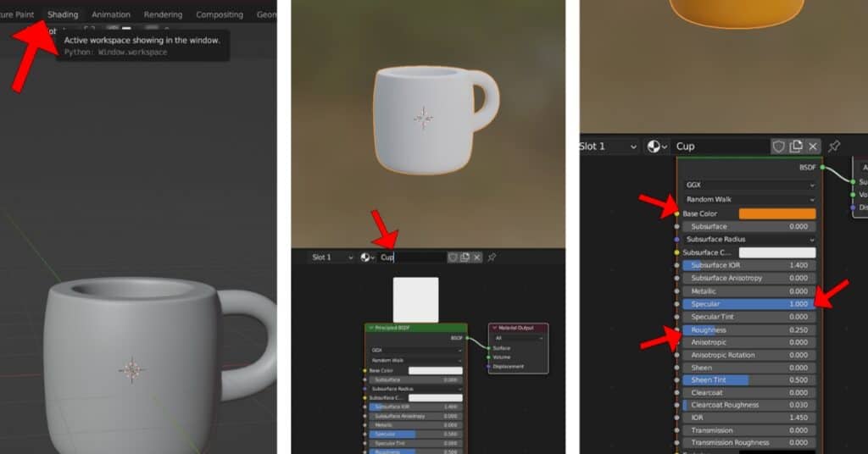The height and width of the screenshot is (454, 868).
Task: Click the pin icon in the orange-cup node editor header
Action: click(x=834, y=146)
